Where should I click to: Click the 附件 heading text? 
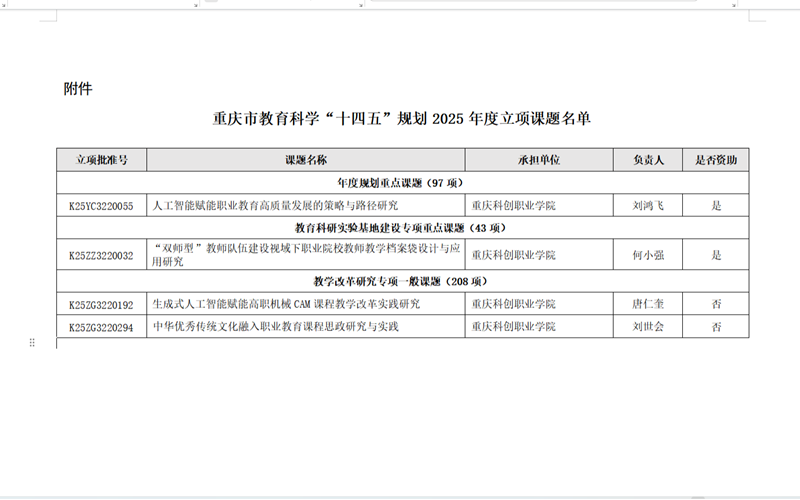(x=78, y=89)
